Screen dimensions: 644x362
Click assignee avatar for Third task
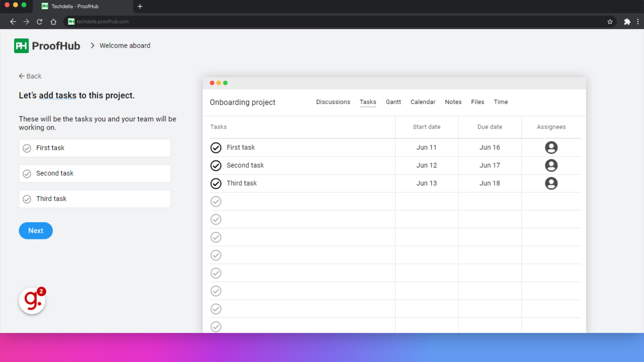(551, 183)
